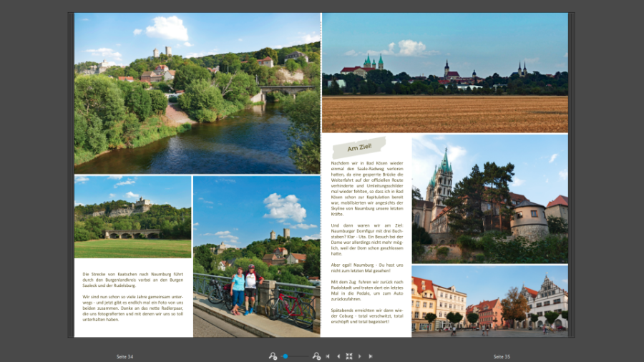Select the large river and castle photo
The image size is (644, 362).
coord(197,93)
